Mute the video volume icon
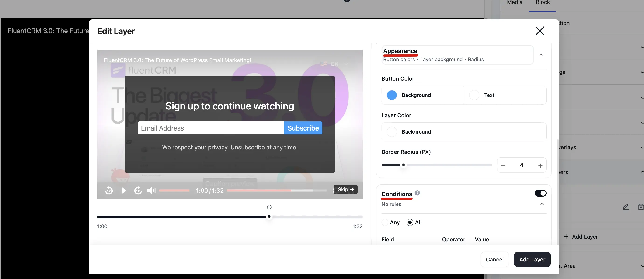Image resolution: width=644 pixels, height=279 pixels. coord(151,191)
